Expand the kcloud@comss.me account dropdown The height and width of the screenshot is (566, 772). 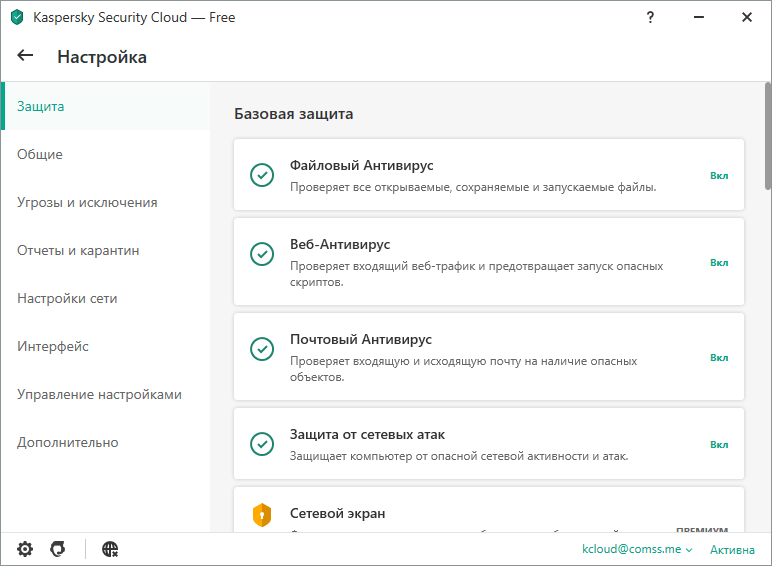(637, 550)
